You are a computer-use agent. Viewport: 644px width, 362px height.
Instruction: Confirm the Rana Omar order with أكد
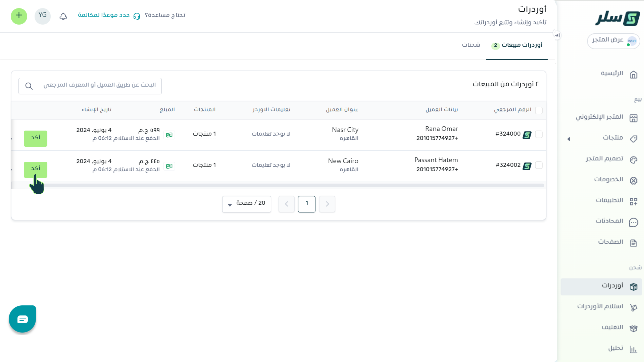(36, 138)
